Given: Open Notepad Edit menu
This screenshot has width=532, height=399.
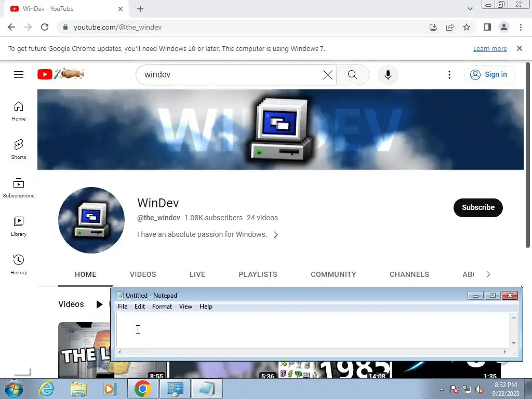Looking at the screenshot, I should 139,307.
